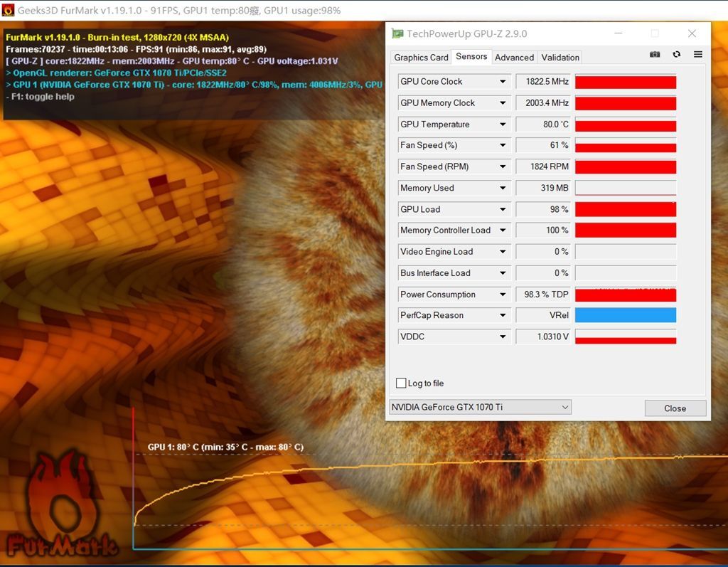Click the blue PerfCap Reason graph
Viewport: 728px width, 567px height.
626,315
